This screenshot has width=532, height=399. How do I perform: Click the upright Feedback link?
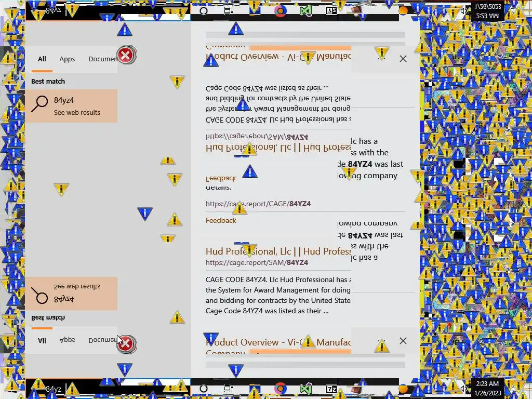(x=221, y=220)
